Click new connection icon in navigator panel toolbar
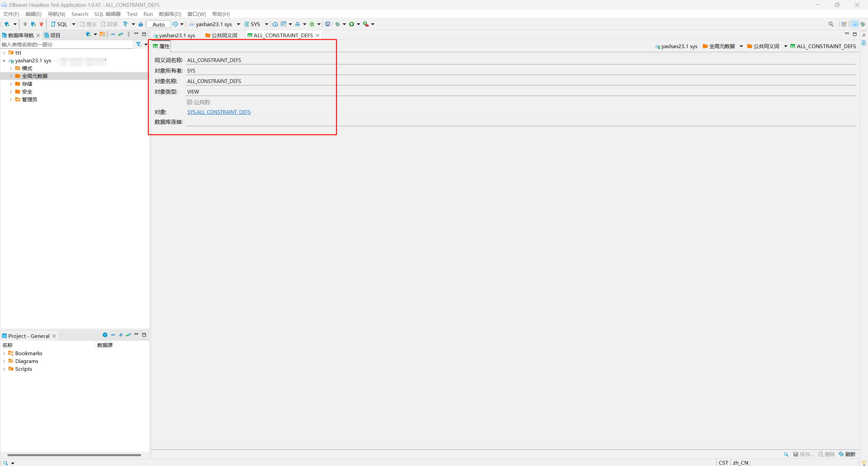 click(x=88, y=34)
